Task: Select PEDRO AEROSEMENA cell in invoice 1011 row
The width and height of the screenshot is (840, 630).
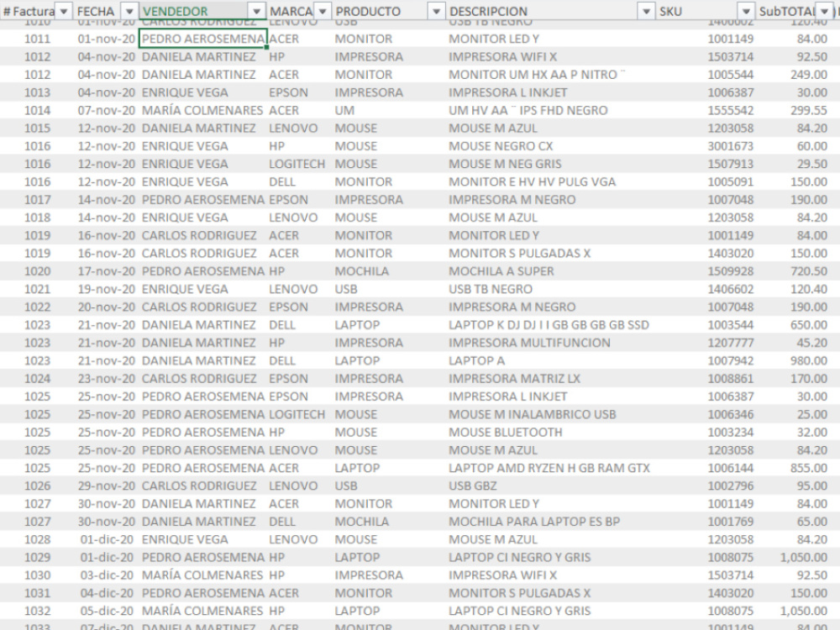Action: (203, 39)
